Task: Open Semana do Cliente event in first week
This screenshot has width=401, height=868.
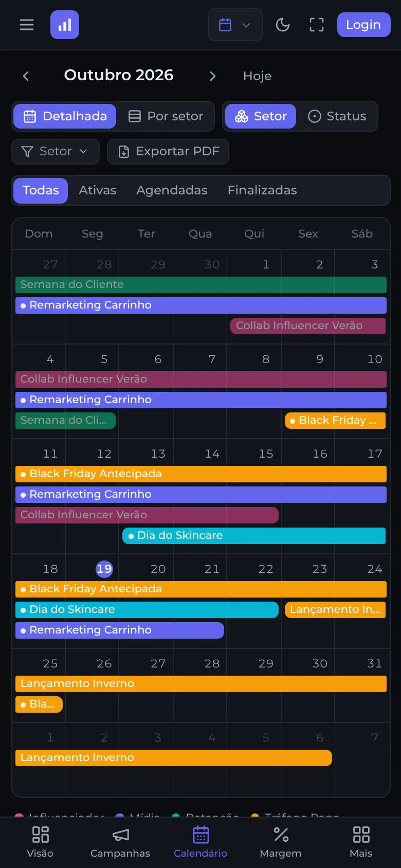Action: pos(201,284)
